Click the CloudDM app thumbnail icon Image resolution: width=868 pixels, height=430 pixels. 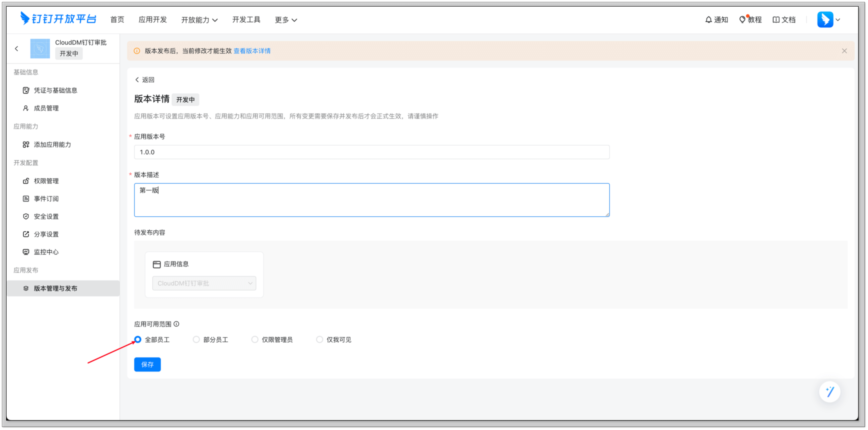(x=40, y=49)
